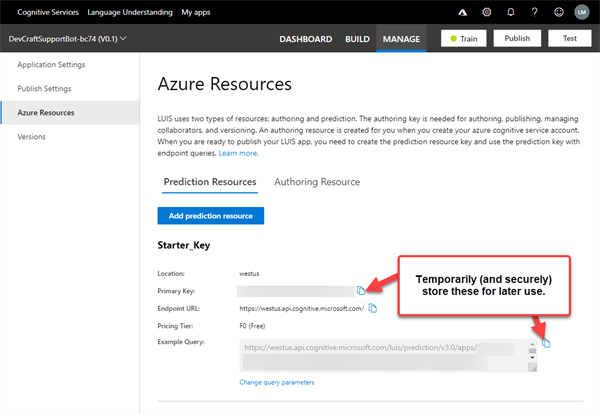Click Language Understanding in top bar

click(x=130, y=12)
